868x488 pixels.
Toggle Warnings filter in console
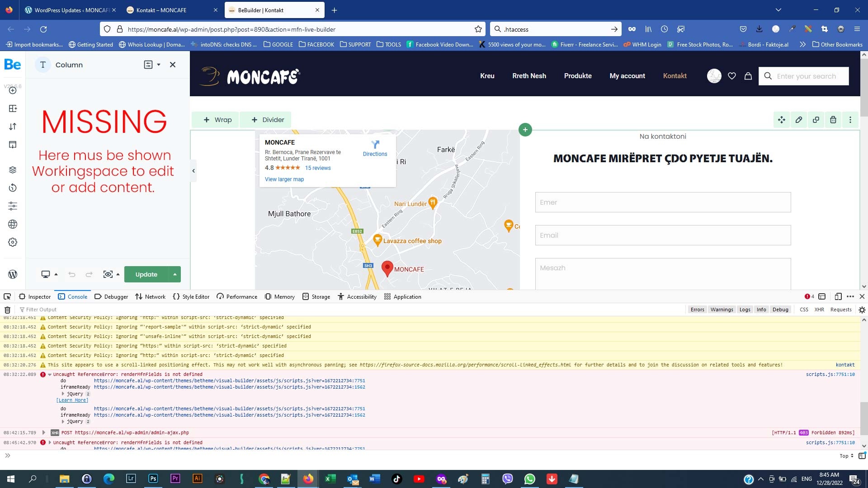point(722,310)
